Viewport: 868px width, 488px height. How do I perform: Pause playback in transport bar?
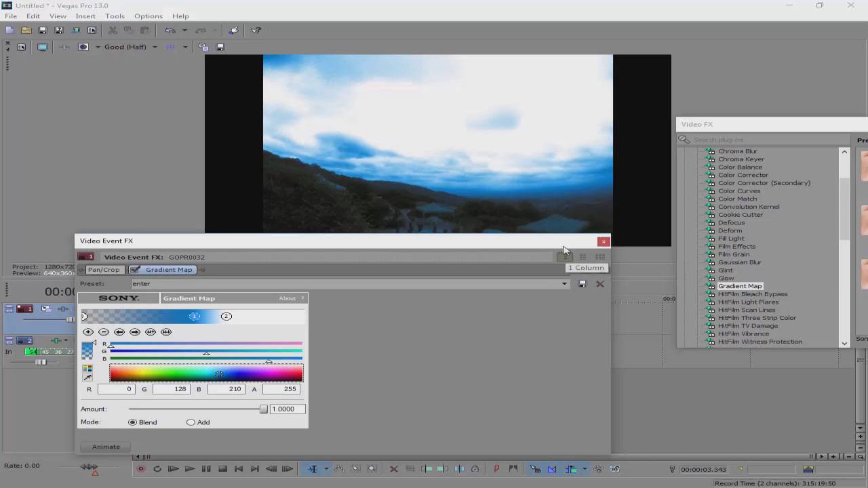(206, 468)
